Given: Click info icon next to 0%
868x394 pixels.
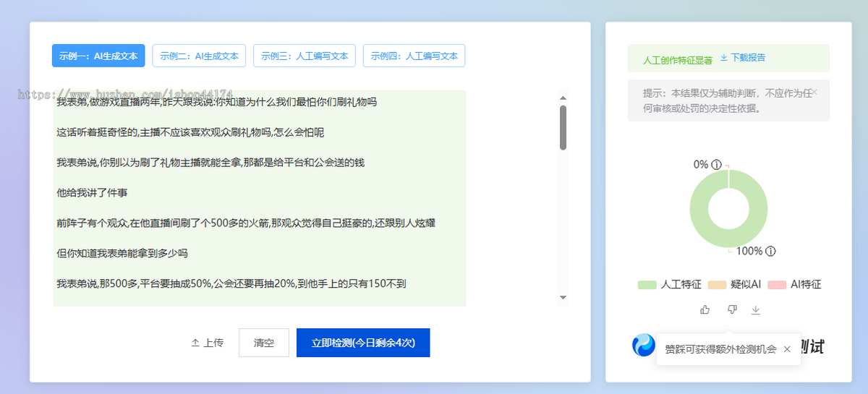Looking at the screenshot, I should point(716,165).
